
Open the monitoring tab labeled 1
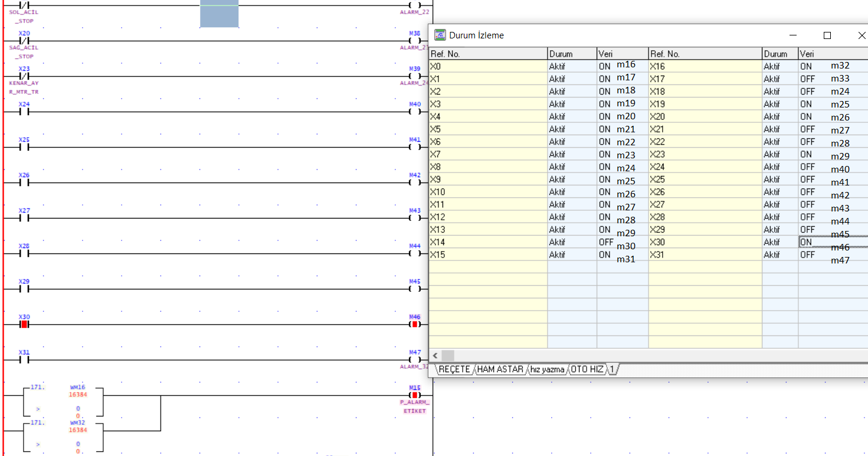pyautogui.click(x=612, y=369)
